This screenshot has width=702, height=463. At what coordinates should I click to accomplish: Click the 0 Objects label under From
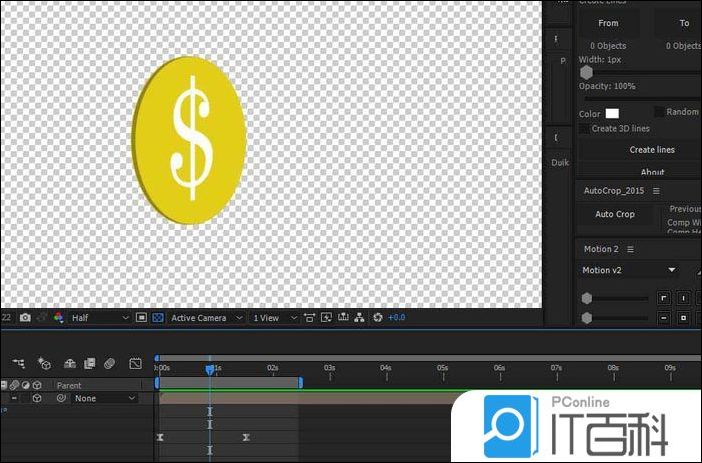pos(608,46)
